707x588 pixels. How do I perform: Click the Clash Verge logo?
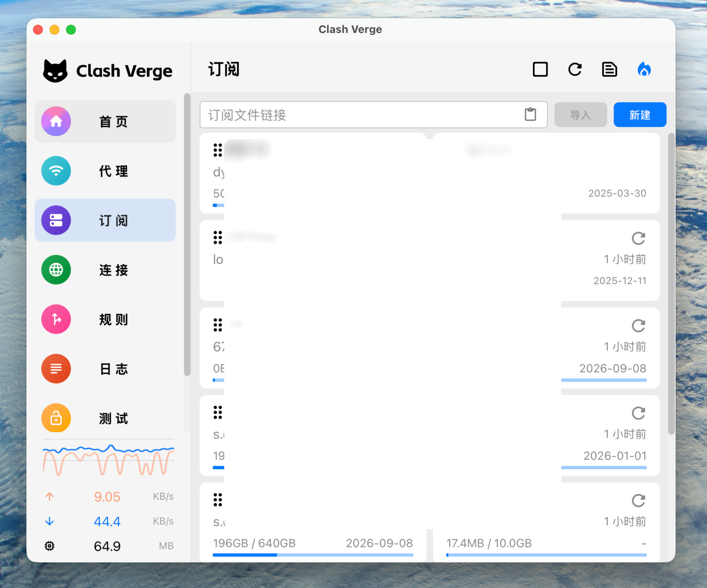click(x=107, y=71)
